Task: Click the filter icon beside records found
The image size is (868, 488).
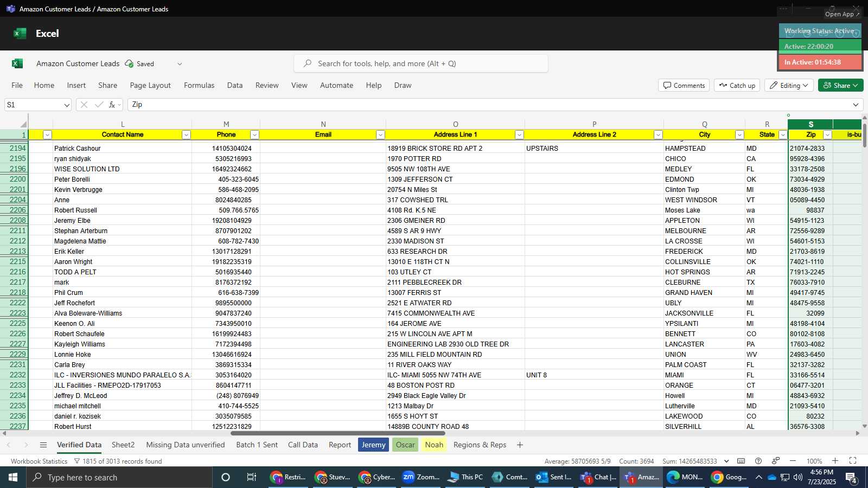Action: 77,461
